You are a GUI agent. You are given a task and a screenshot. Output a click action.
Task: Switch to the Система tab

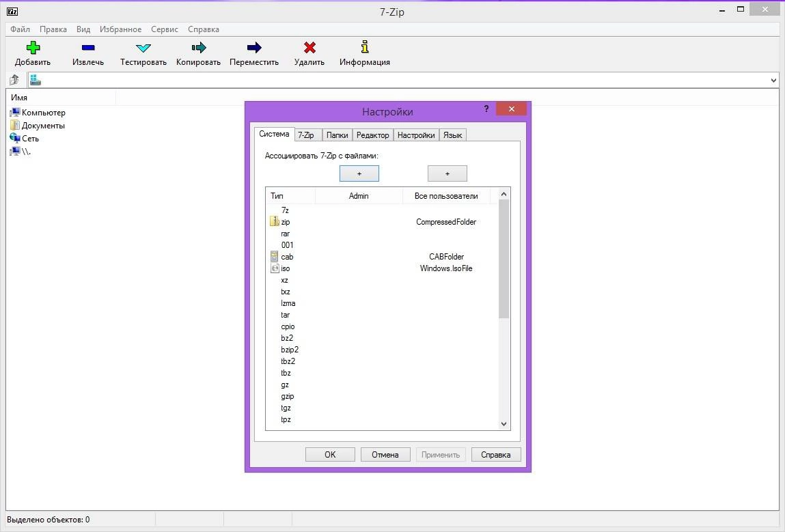[275, 134]
